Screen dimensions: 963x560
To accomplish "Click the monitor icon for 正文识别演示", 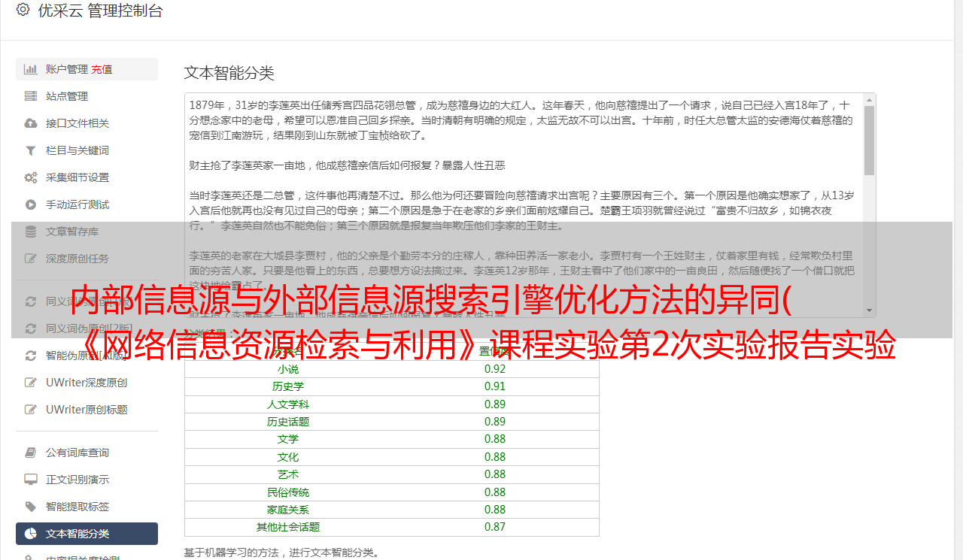I will 30,480.
